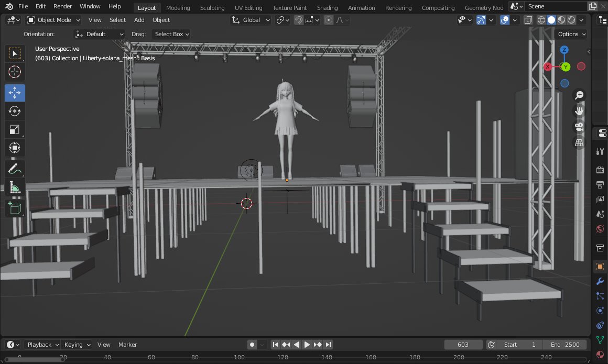Screen dimensions: 608x364
Task: Switch to the Sculpting workspace tab
Action: click(212, 8)
